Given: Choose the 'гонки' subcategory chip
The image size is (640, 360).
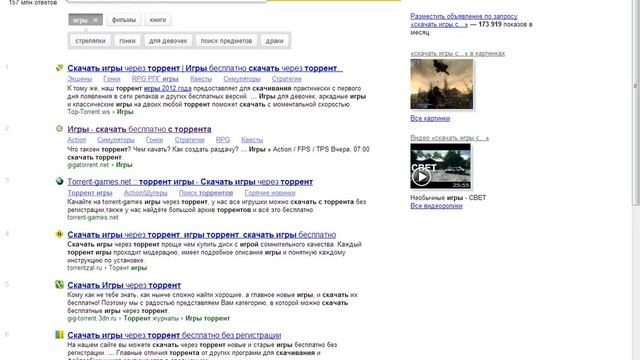Looking at the screenshot, I should click(127, 41).
